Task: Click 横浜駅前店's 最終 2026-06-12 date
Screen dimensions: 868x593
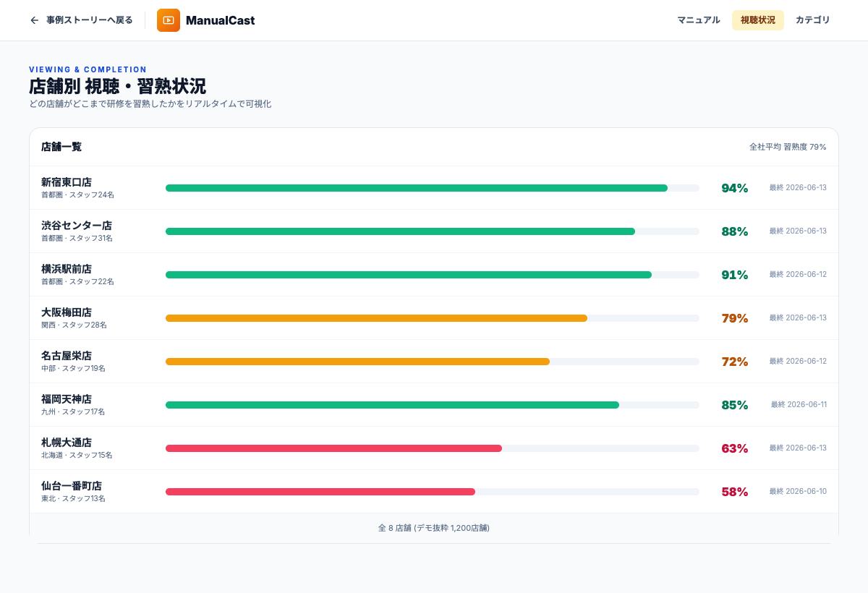Action: [798, 275]
